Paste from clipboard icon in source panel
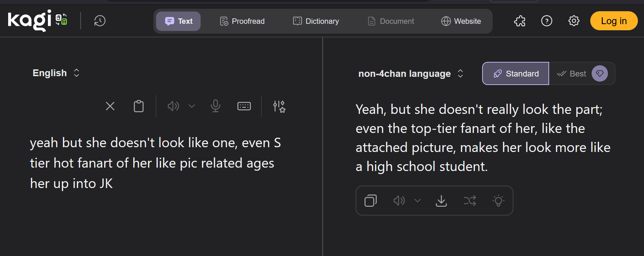 139,106
